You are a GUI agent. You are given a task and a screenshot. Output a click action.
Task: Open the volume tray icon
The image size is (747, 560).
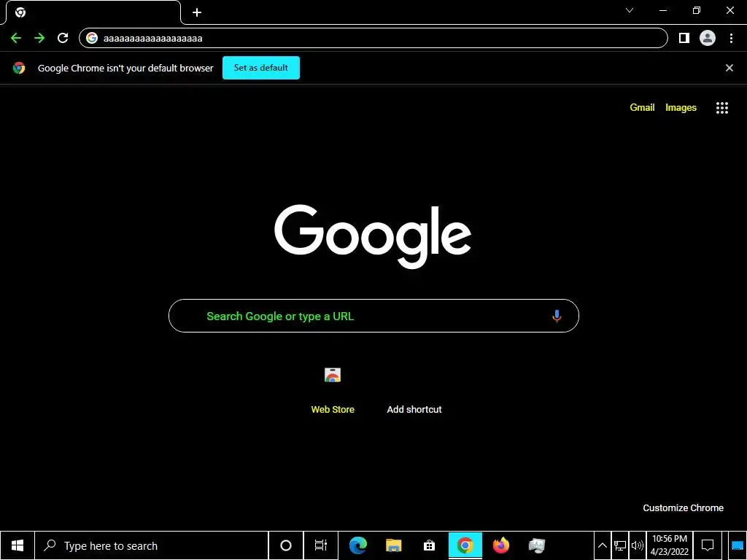pyautogui.click(x=637, y=545)
